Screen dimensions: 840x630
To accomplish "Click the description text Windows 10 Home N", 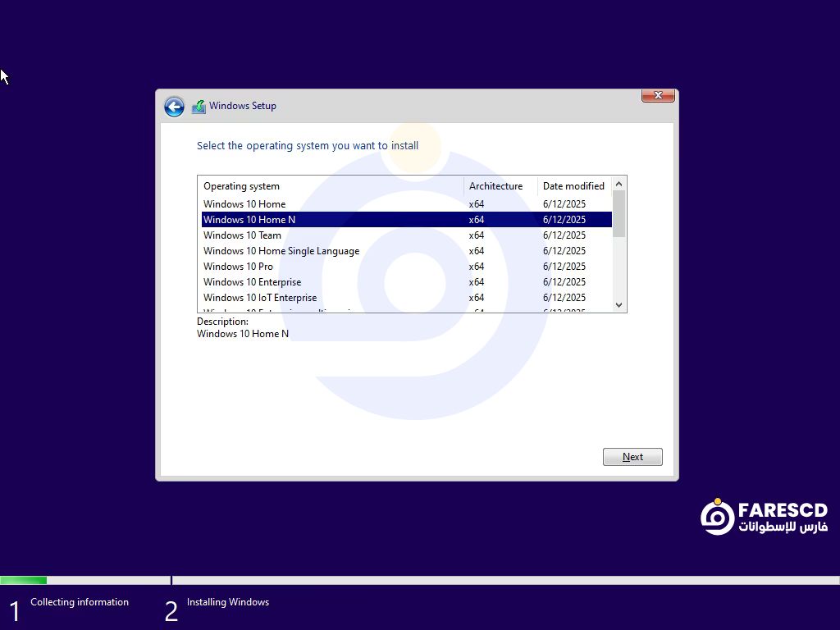I will pos(243,334).
